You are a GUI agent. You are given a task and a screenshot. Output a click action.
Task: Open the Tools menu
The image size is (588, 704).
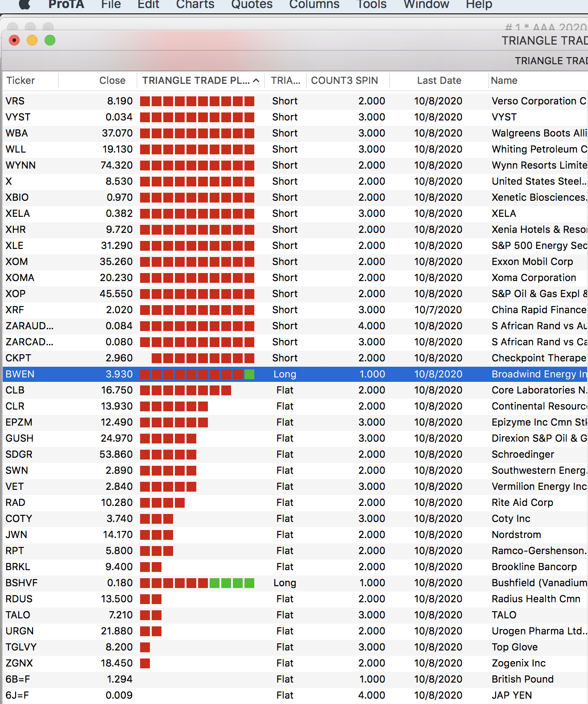(372, 4)
